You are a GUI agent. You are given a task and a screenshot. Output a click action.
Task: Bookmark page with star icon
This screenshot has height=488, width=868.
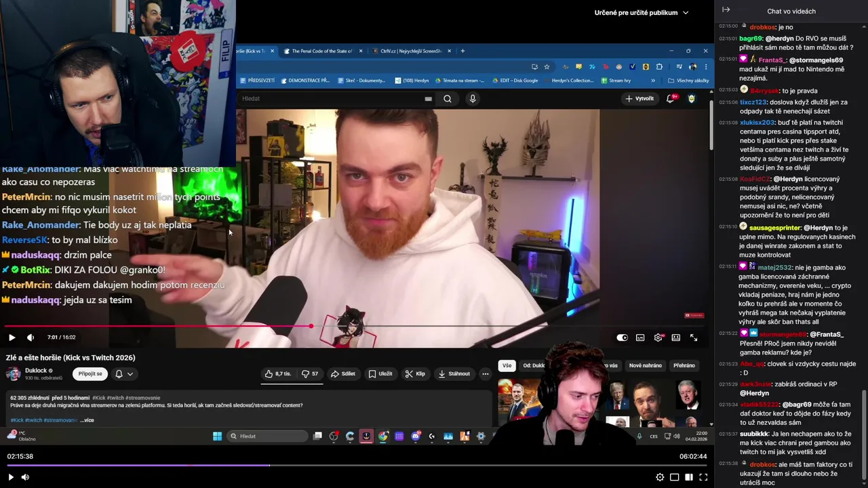point(547,66)
